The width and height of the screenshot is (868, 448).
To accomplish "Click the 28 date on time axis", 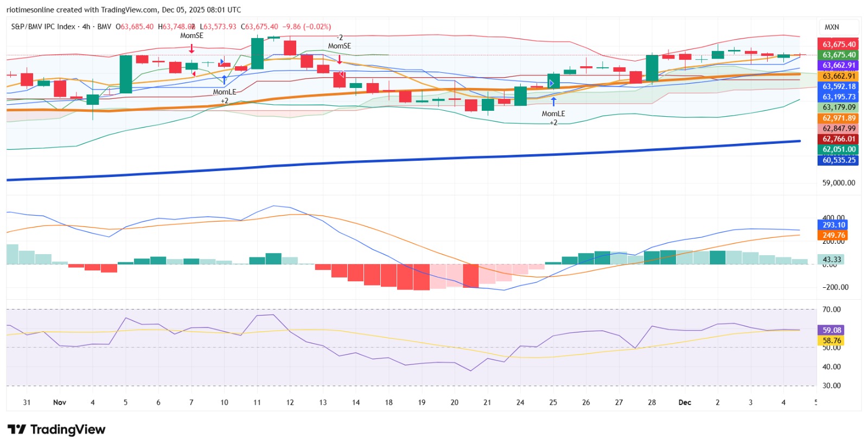I will point(652,402).
